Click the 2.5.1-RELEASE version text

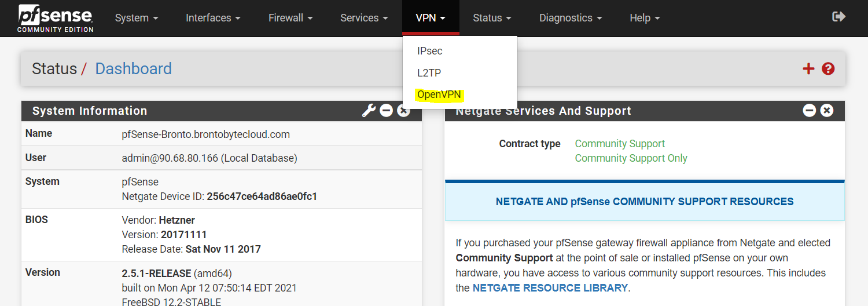[156, 273]
